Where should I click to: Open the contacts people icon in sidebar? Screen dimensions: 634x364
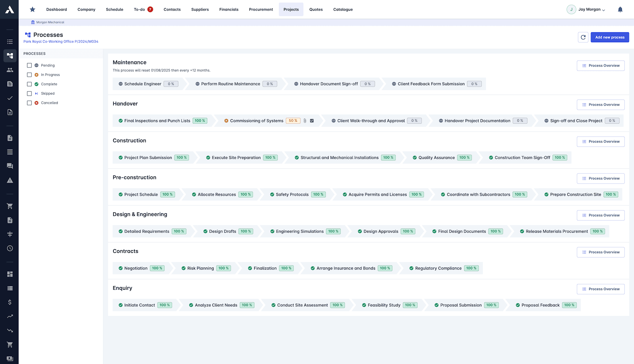(x=10, y=70)
